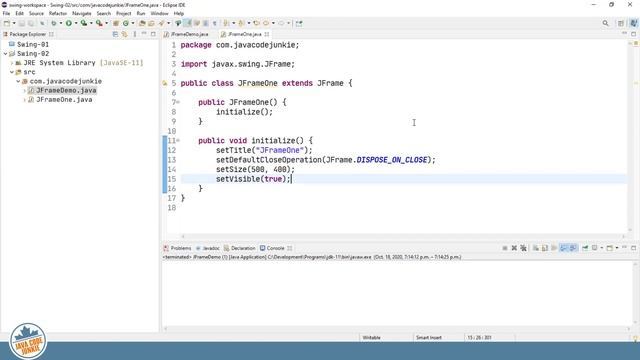Click the New Java Package icon

116,23
